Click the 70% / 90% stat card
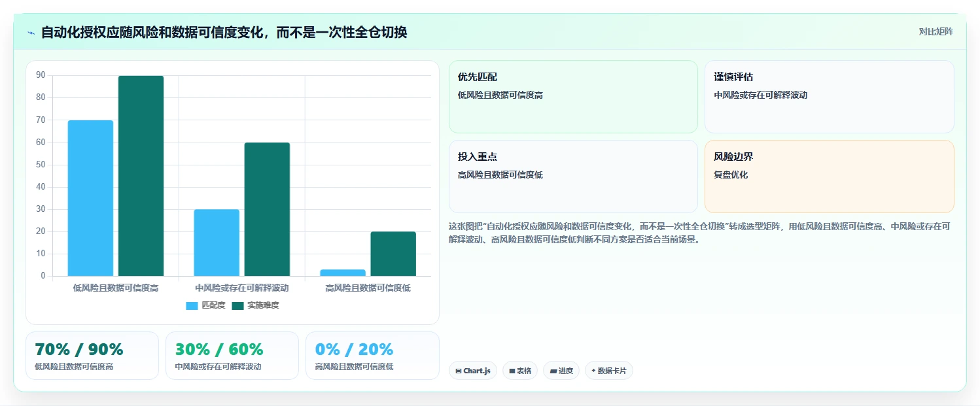 tap(92, 356)
